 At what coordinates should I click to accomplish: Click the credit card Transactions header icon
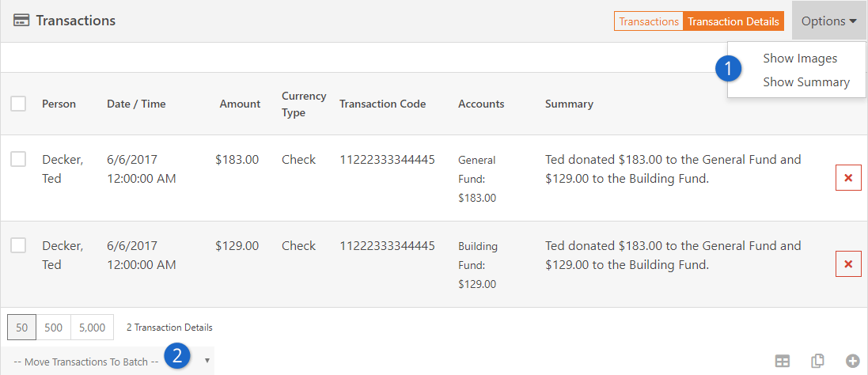21,21
